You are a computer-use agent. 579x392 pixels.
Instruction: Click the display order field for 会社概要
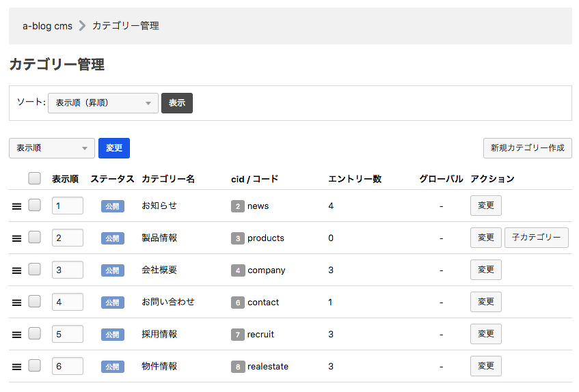[x=67, y=270]
